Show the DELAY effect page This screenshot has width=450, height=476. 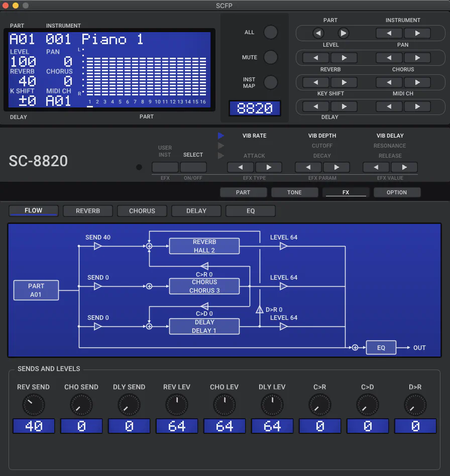[x=196, y=211]
